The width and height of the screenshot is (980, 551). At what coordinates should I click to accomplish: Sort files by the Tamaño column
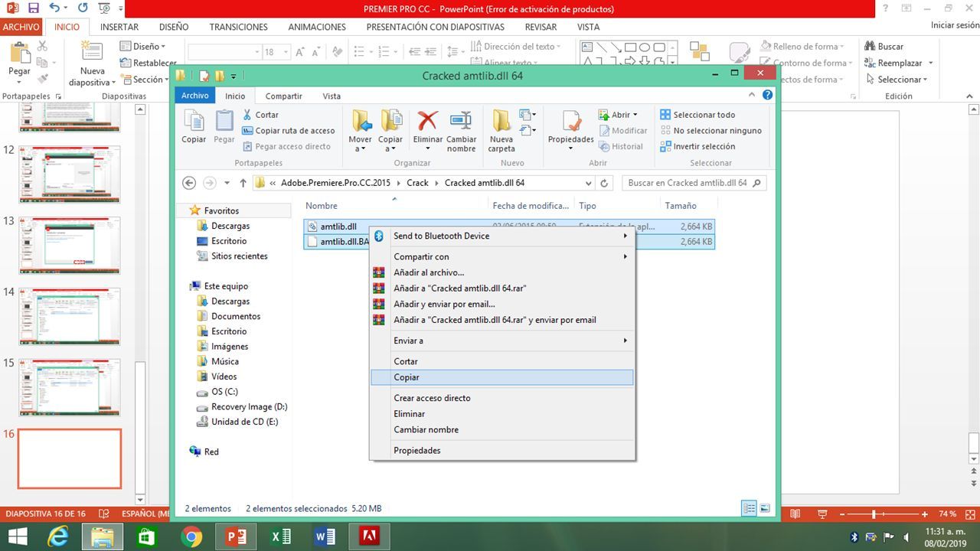(681, 206)
